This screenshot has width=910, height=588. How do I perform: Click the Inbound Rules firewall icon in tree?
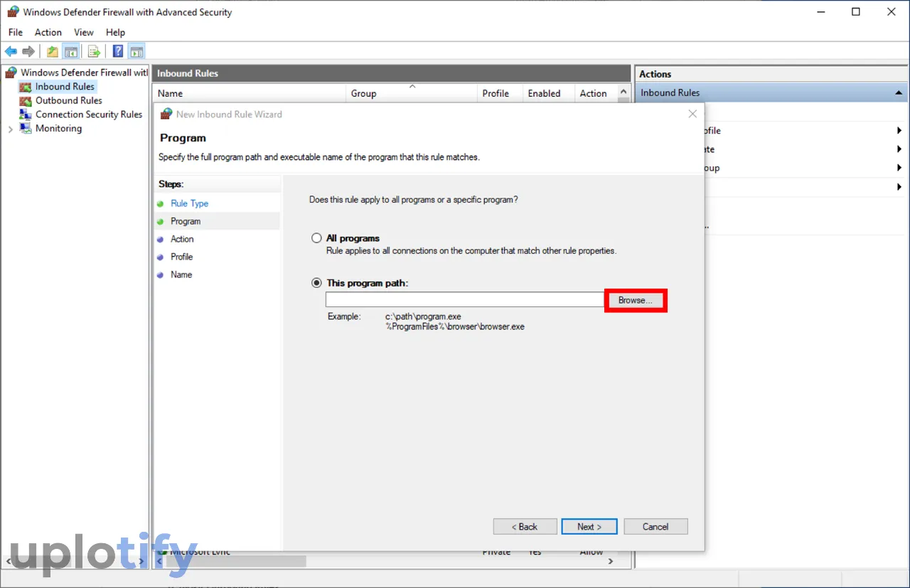[26, 87]
